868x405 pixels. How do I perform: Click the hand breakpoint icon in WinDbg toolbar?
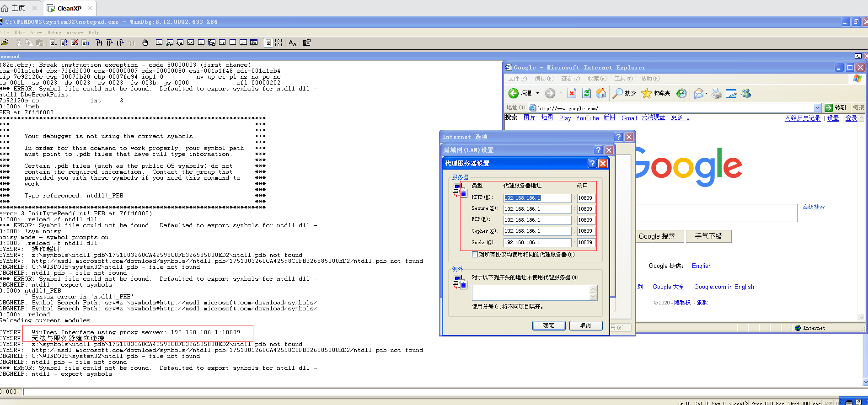(145, 43)
